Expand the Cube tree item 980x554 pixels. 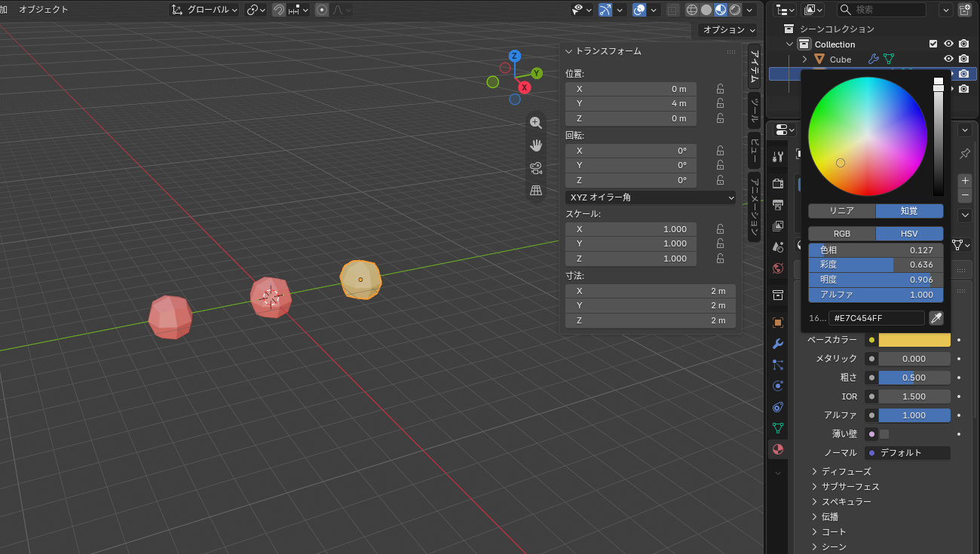(x=804, y=59)
